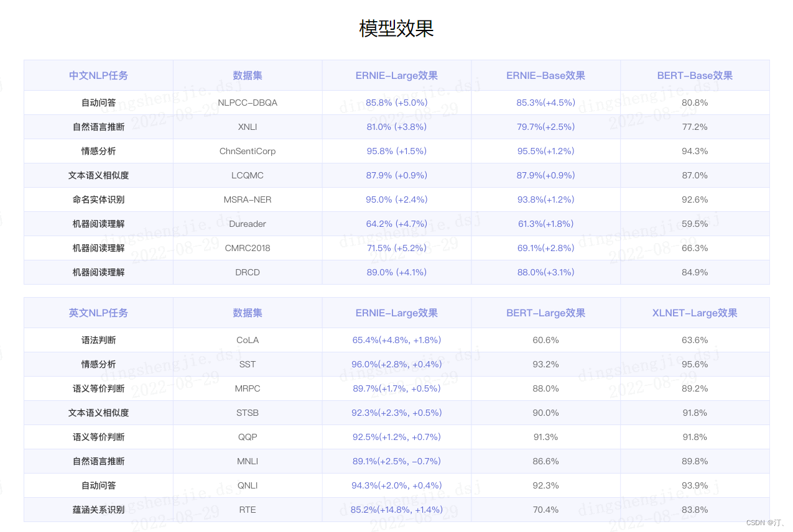The width and height of the screenshot is (793, 532).
Task: Select the "79.7%(+2.5%)" value
Action: pos(545,127)
